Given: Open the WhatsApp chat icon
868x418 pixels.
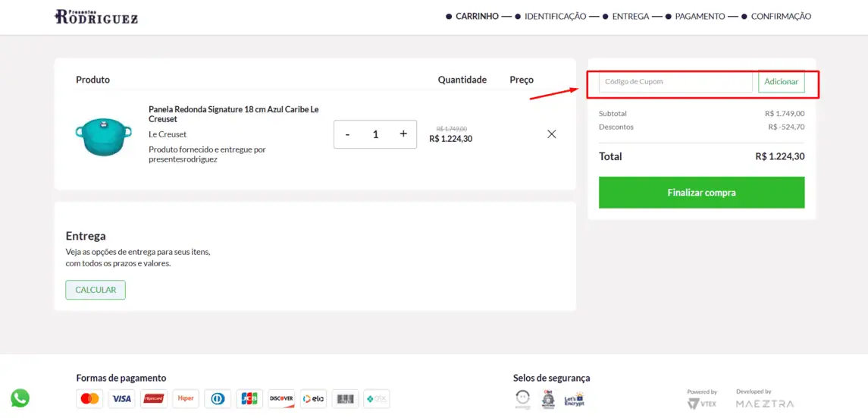Looking at the screenshot, I should pos(20,398).
